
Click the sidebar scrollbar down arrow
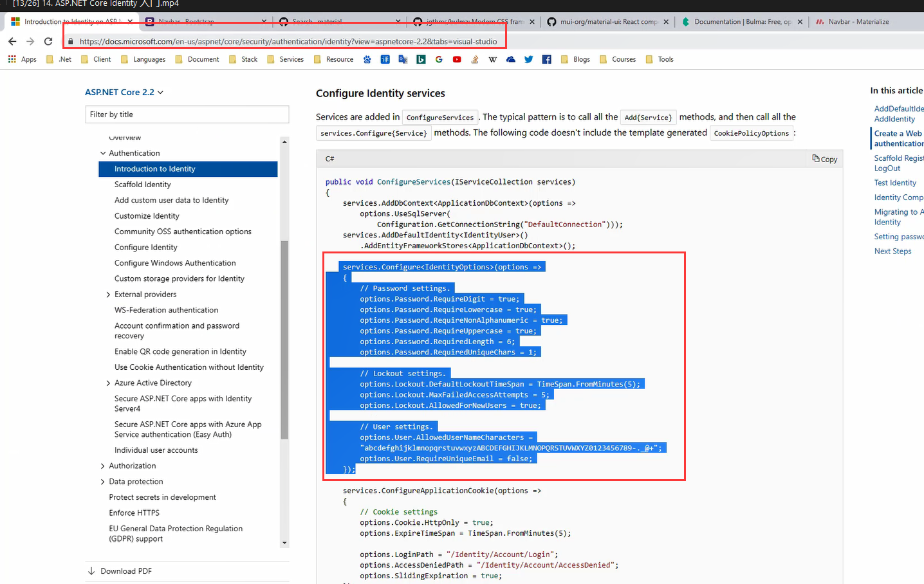(x=284, y=543)
